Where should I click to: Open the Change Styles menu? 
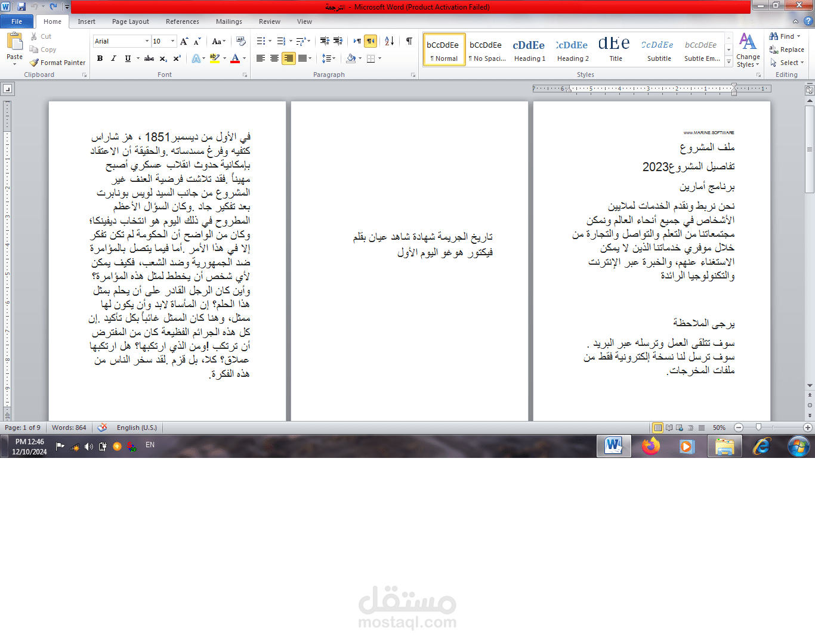click(748, 51)
